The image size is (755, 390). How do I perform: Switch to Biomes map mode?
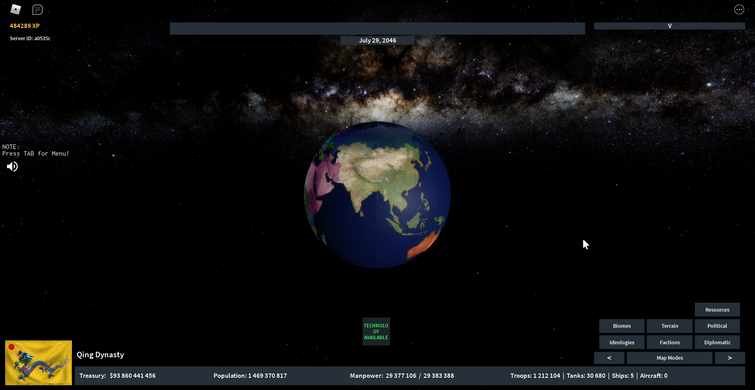[622, 326]
